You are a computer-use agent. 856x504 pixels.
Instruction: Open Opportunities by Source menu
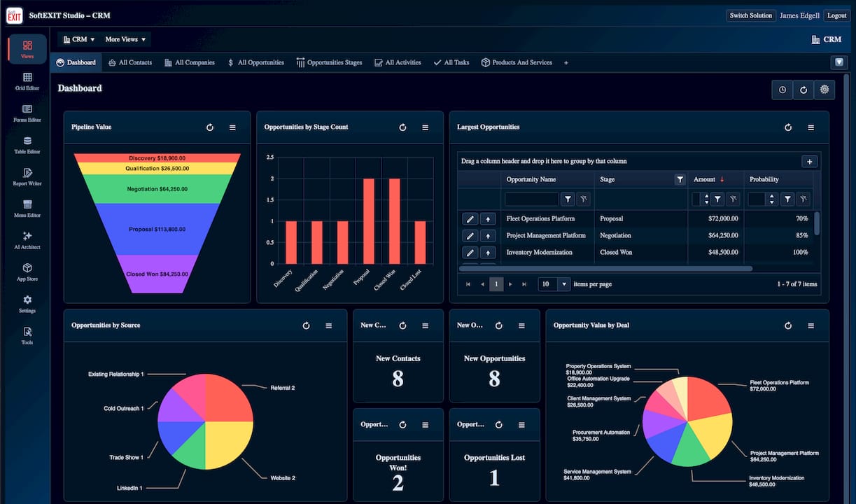point(328,325)
